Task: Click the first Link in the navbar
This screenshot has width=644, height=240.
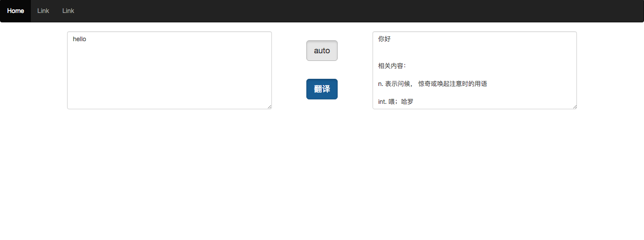Action: [43, 11]
